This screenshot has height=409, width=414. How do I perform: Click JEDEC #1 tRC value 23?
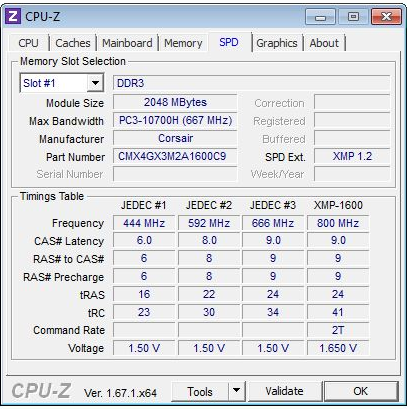(x=144, y=312)
